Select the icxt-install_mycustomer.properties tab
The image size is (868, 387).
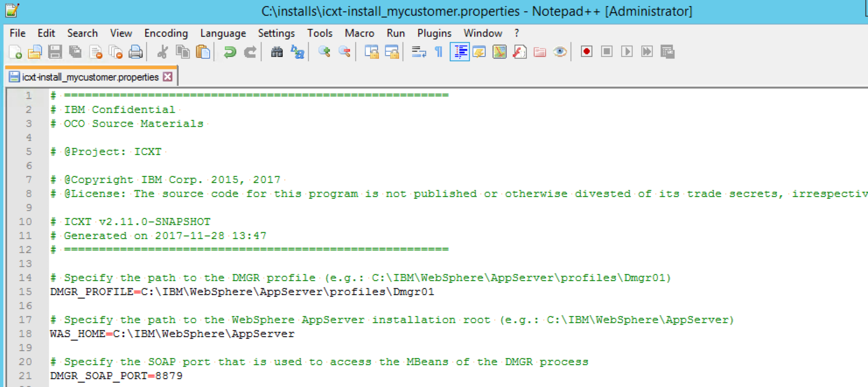90,77
